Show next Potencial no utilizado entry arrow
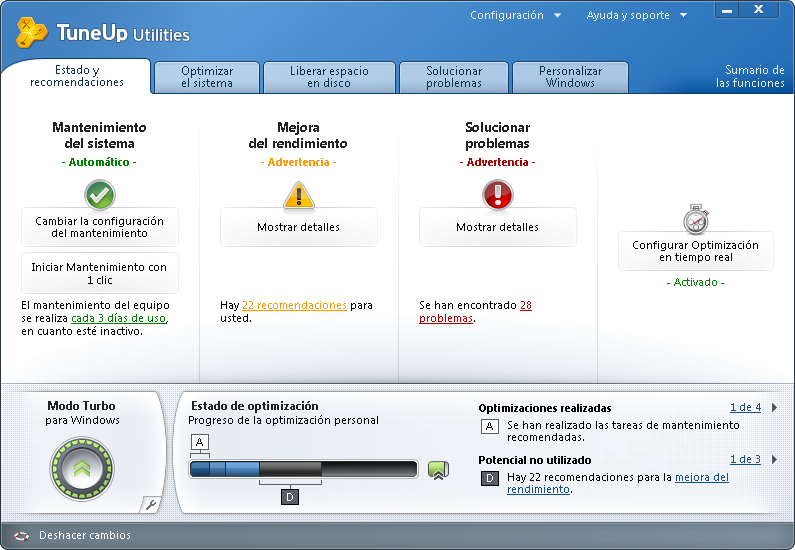 (774, 459)
